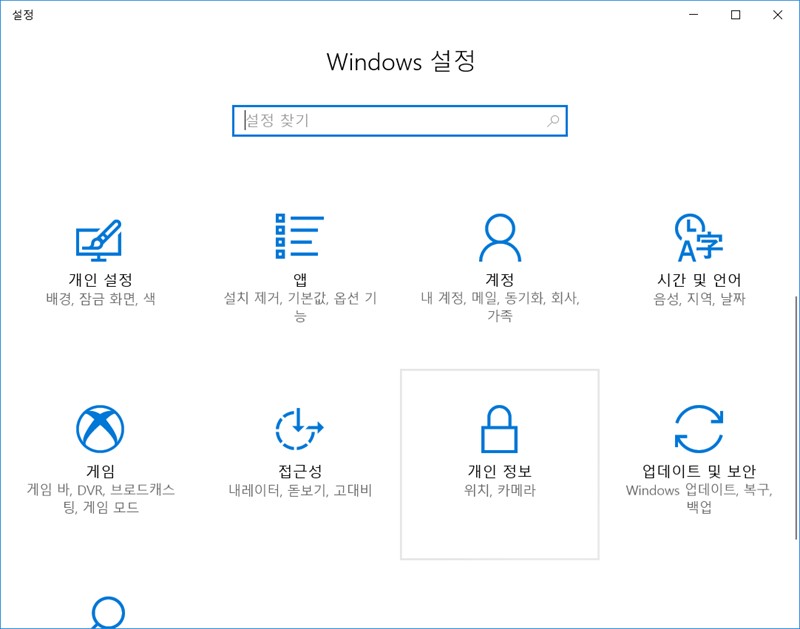Click the 개인 정보 label
This screenshot has height=629, width=800.
click(x=499, y=471)
